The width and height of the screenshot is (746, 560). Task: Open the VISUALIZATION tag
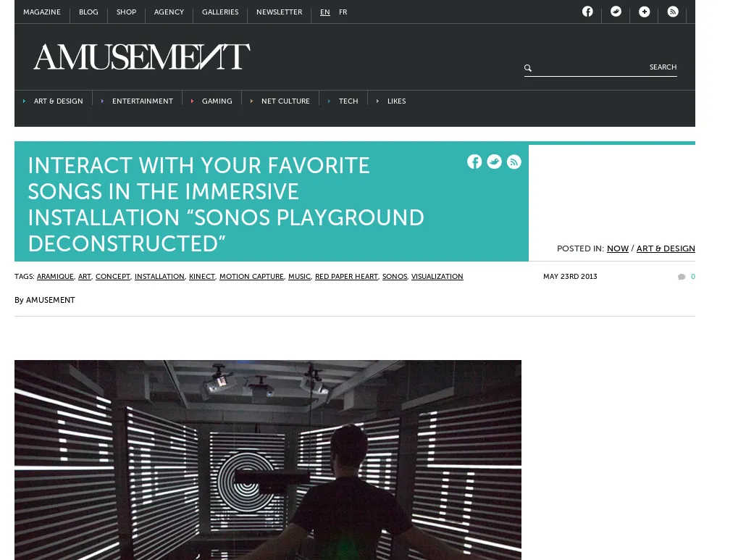pyautogui.click(x=437, y=277)
